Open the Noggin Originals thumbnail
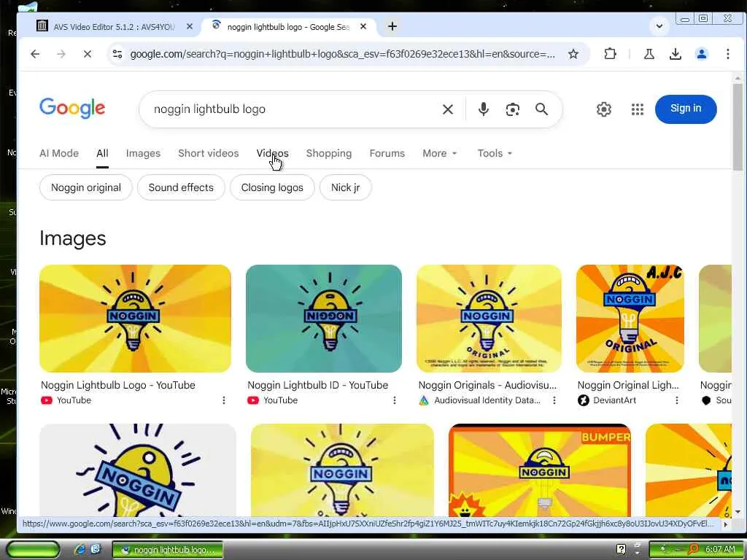This screenshot has width=747, height=560. [489, 319]
